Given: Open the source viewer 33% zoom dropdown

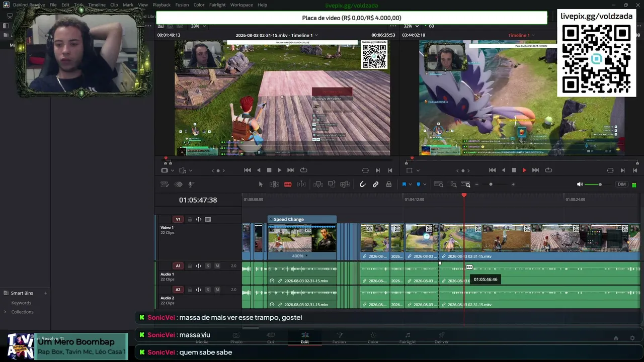Looking at the screenshot, I should [x=205, y=26].
